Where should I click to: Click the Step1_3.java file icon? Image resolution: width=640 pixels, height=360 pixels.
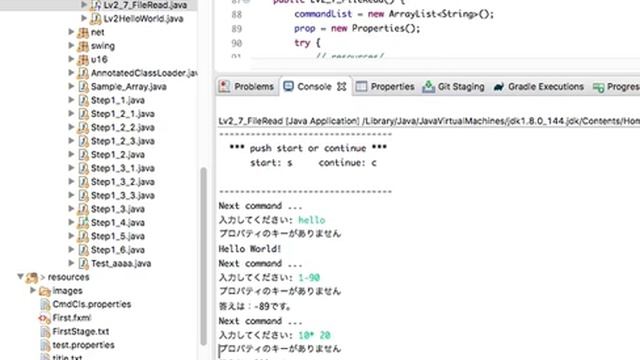(83, 209)
